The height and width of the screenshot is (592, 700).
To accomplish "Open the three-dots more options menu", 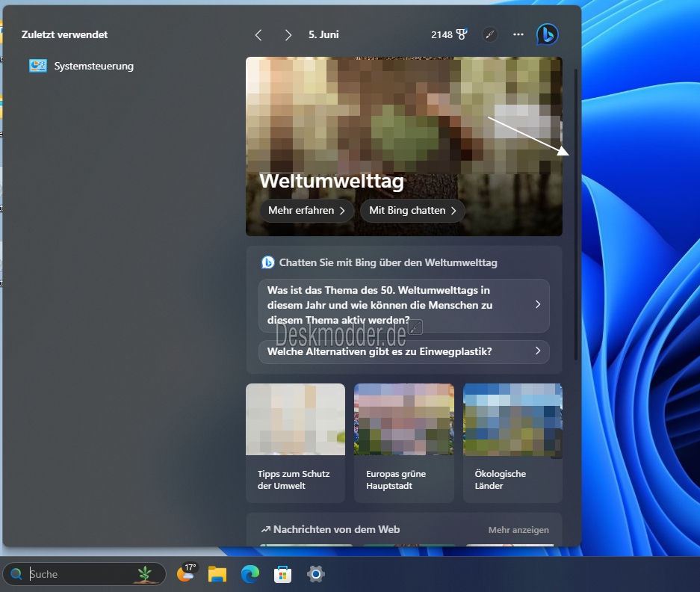I will click(x=518, y=34).
